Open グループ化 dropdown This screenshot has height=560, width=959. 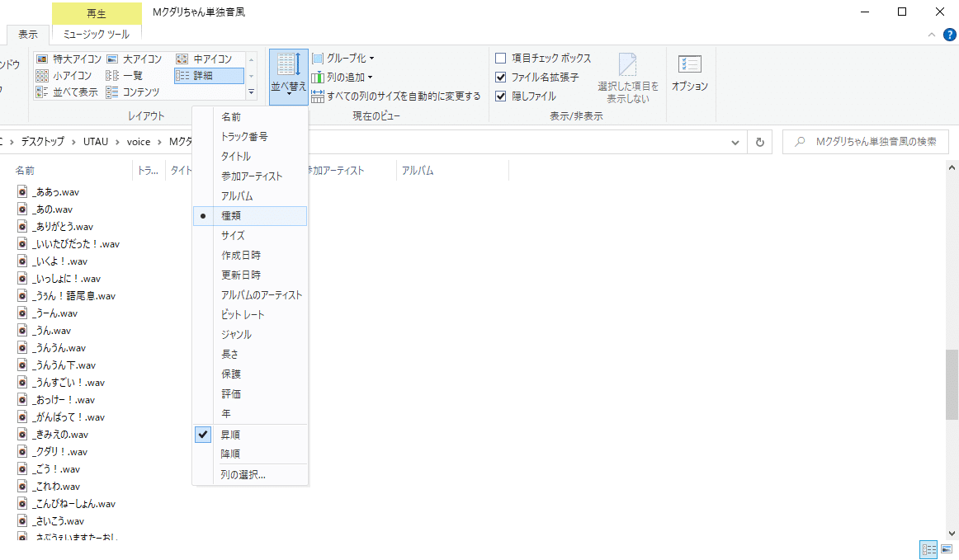click(x=343, y=58)
